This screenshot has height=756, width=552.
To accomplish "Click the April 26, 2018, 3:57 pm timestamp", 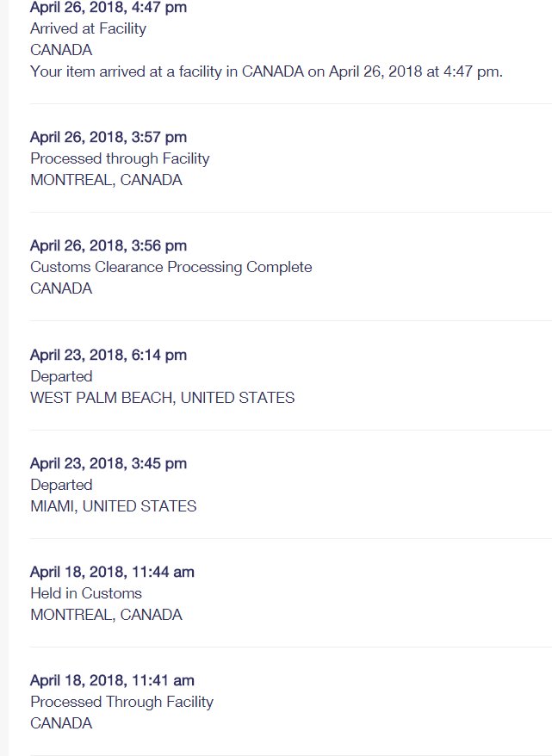I will pos(109,138).
